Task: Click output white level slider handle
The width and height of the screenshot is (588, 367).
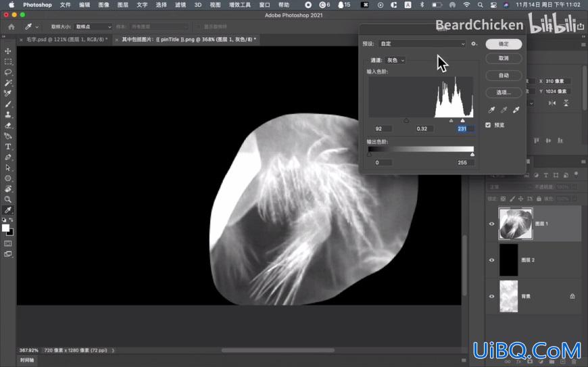Action: coord(472,155)
